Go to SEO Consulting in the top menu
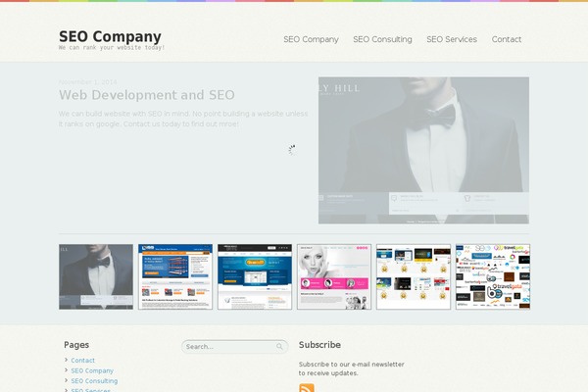Viewport: 588px width, 392px height. tap(382, 39)
